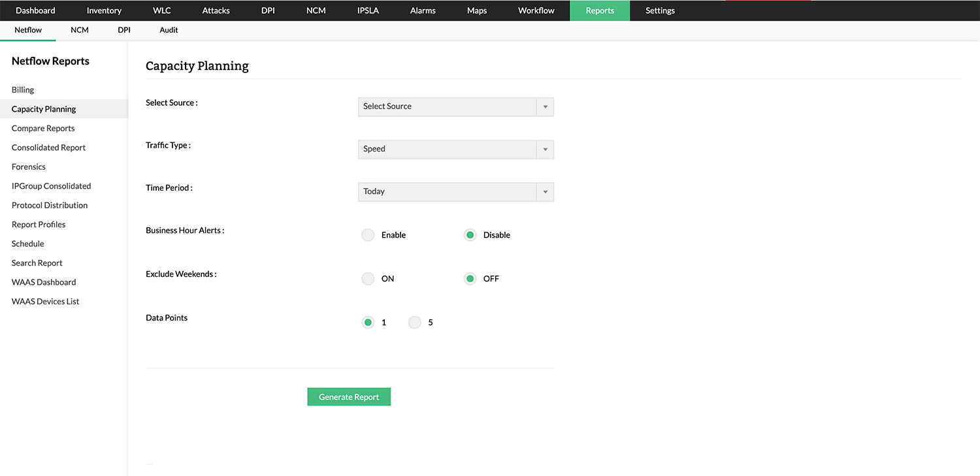
Task: Open the Consolidated Report link
Action: pyautogui.click(x=49, y=148)
